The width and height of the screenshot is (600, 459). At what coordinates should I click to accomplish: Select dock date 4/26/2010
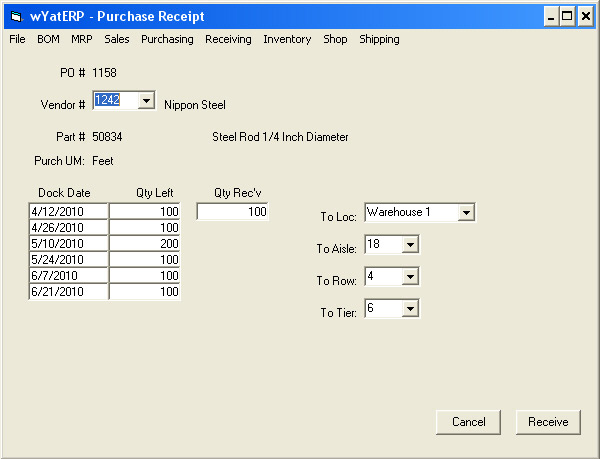pyautogui.click(x=68, y=228)
